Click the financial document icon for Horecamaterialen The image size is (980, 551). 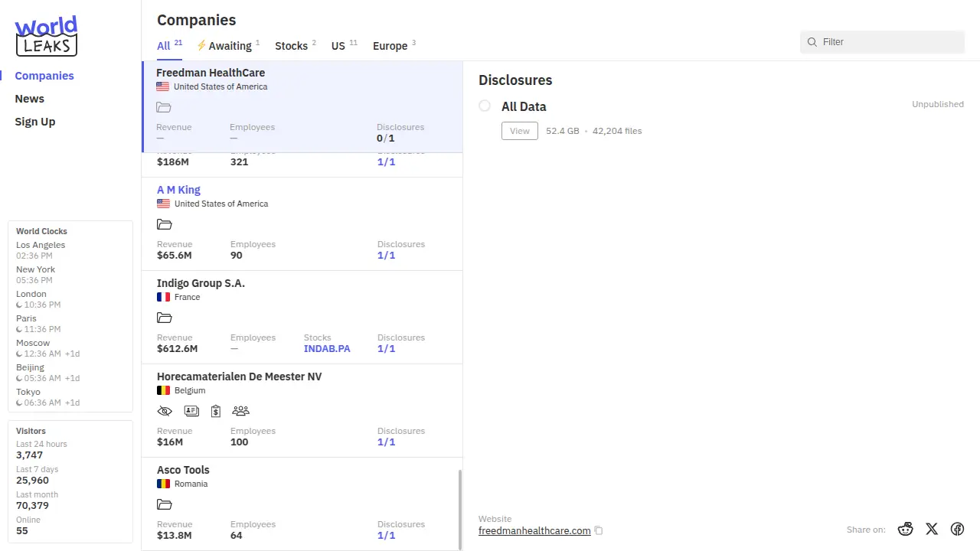(x=216, y=411)
